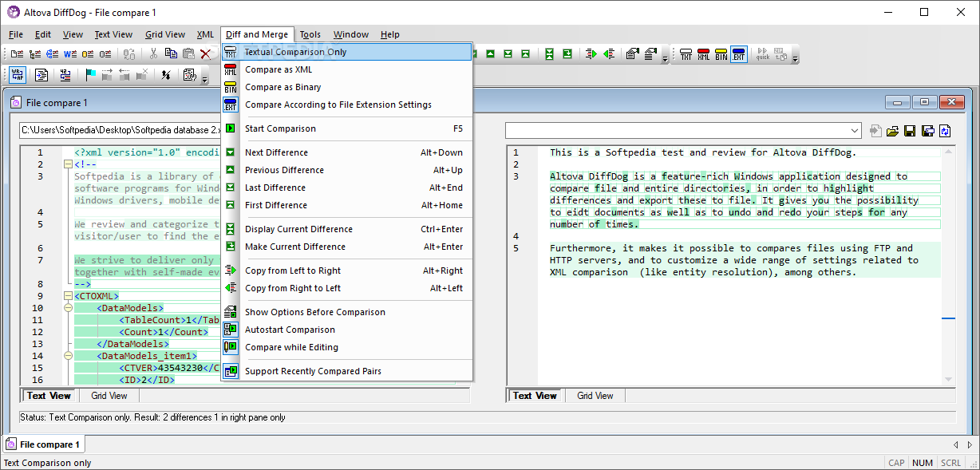
Task: Click the Make Current Difference toolbar icon
Action: [x=567, y=54]
